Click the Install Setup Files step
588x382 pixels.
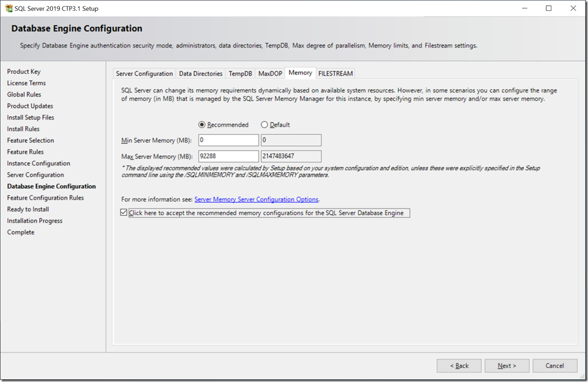(30, 117)
